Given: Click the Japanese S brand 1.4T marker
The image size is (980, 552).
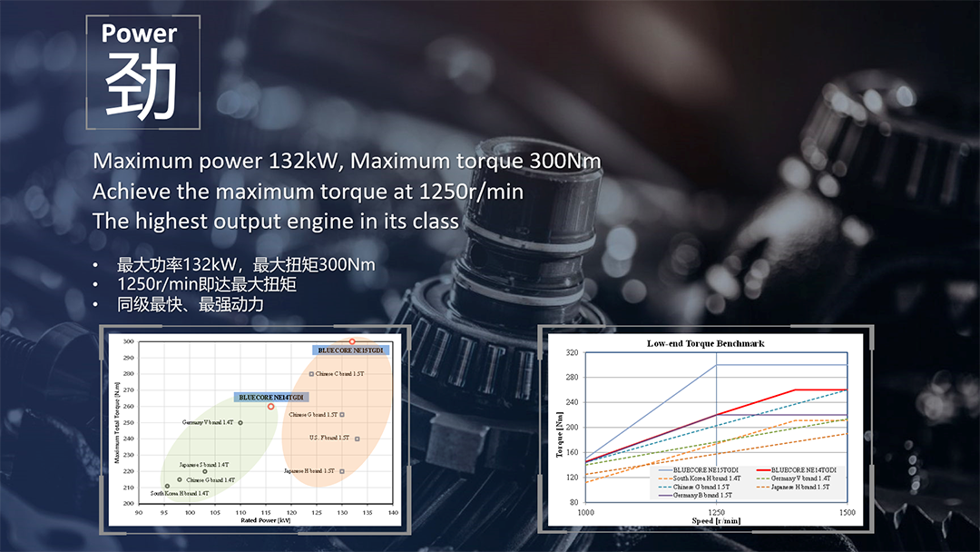Looking at the screenshot, I should [205, 471].
